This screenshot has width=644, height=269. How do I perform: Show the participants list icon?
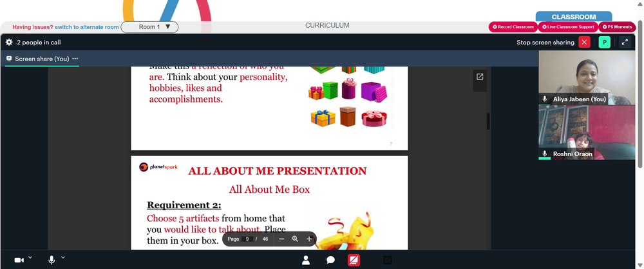306,260
